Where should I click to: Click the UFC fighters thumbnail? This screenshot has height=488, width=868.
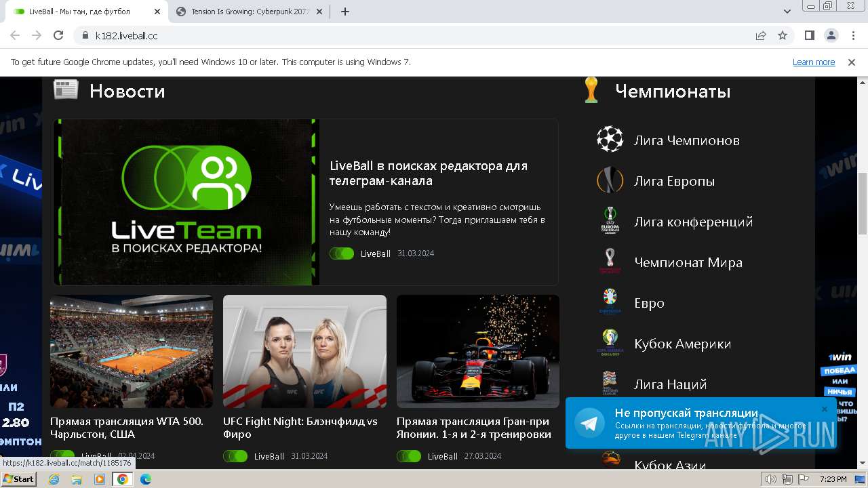pos(304,351)
